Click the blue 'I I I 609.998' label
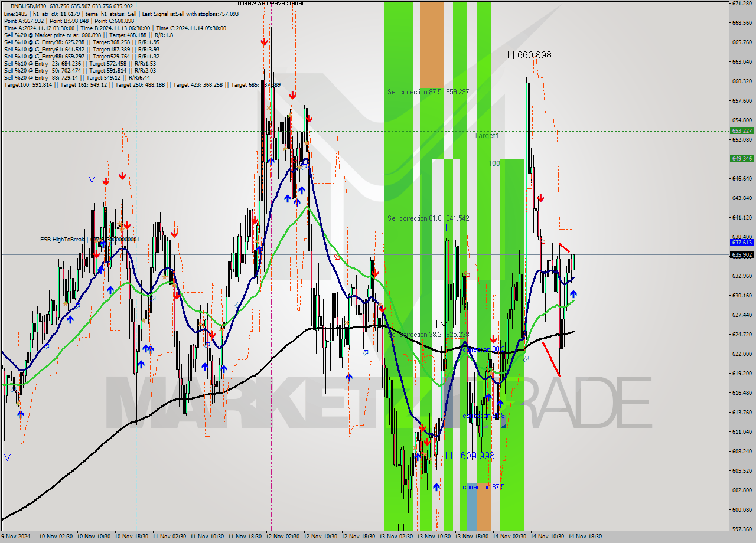This screenshot has width=756, height=543. point(469,456)
